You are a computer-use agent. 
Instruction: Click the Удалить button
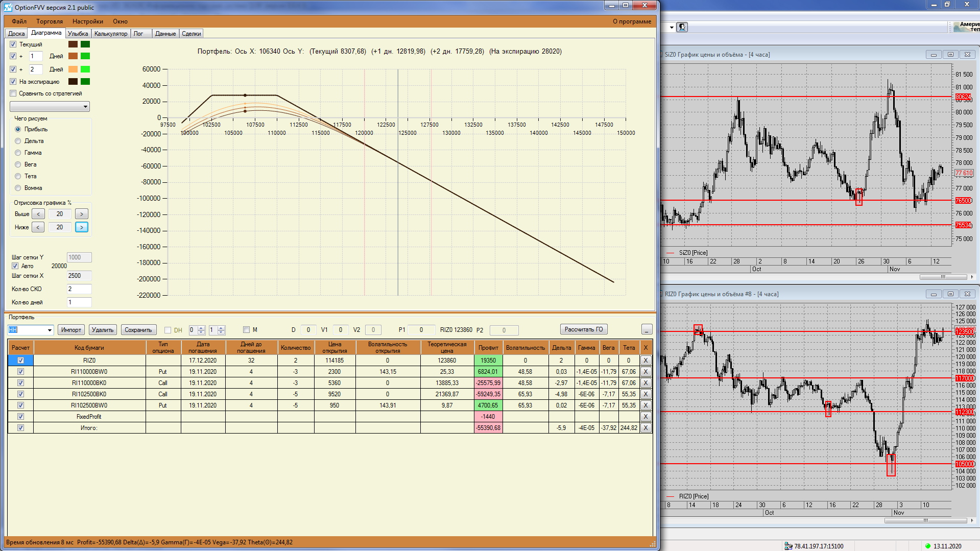[103, 330]
